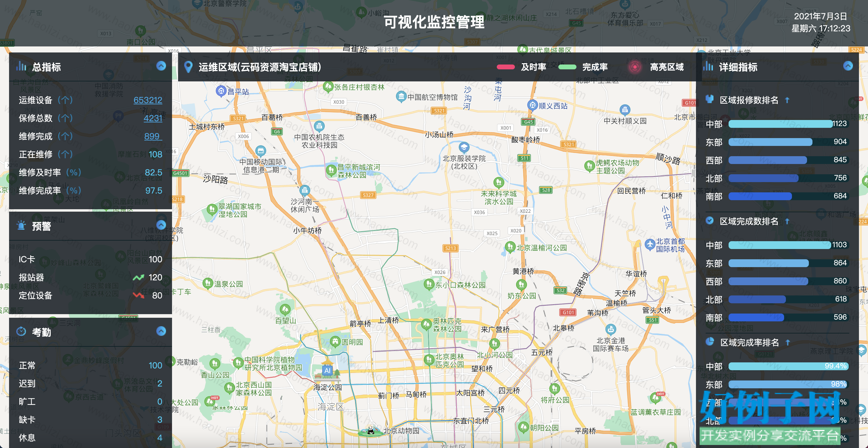Click the 奥林匹克森林公园 park map marker

coord(426,325)
